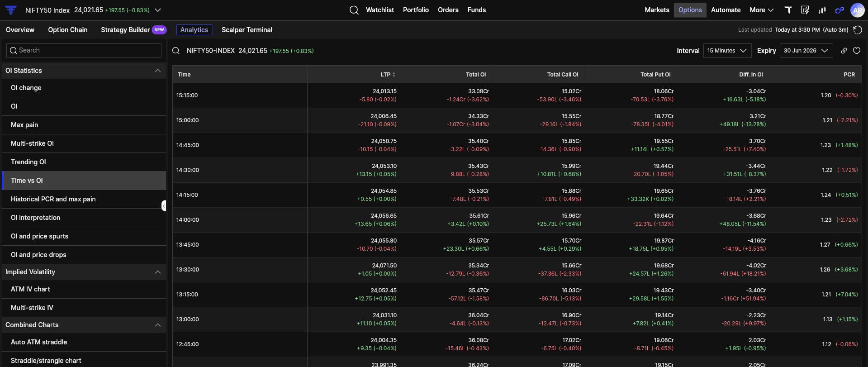This screenshot has width=868, height=367.
Task: Sort table by LTP column
Action: point(388,75)
